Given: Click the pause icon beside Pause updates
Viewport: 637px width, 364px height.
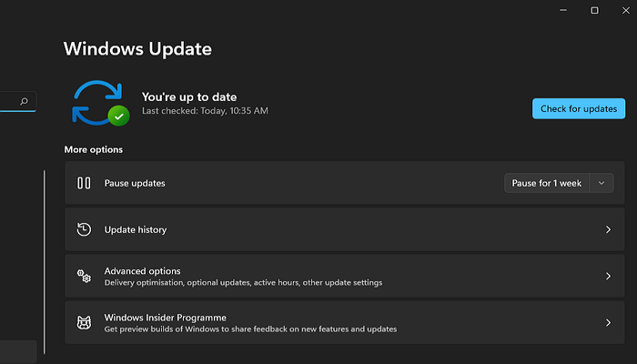Looking at the screenshot, I should point(84,183).
